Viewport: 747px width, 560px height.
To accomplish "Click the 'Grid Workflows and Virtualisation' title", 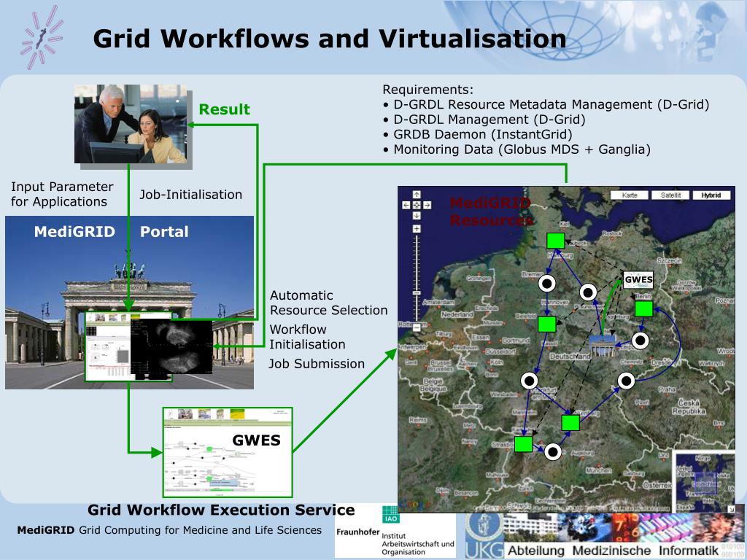I will [x=330, y=39].
